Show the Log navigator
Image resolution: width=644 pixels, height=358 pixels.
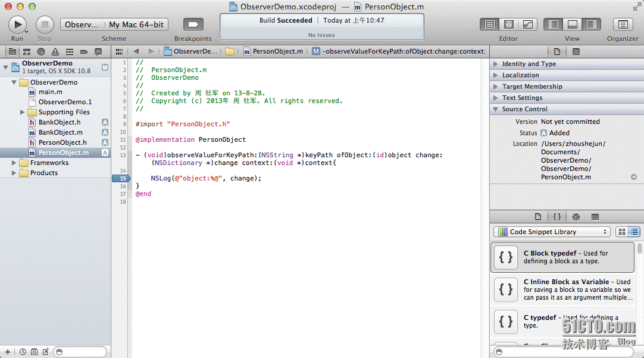98,52
